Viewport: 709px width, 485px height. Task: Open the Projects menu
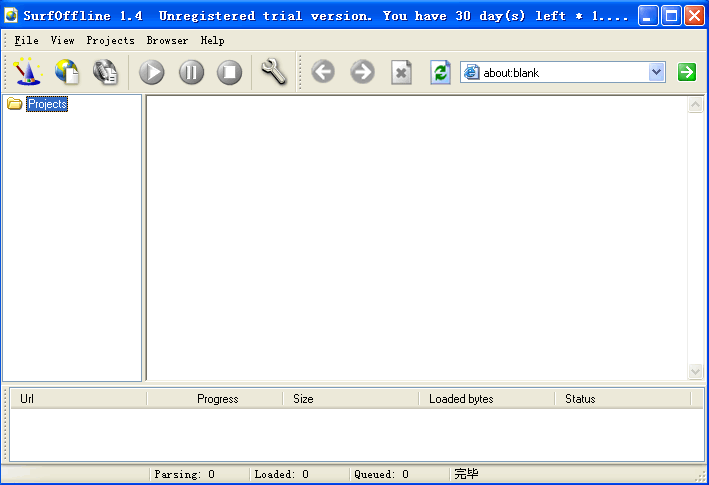click(110, 41)
